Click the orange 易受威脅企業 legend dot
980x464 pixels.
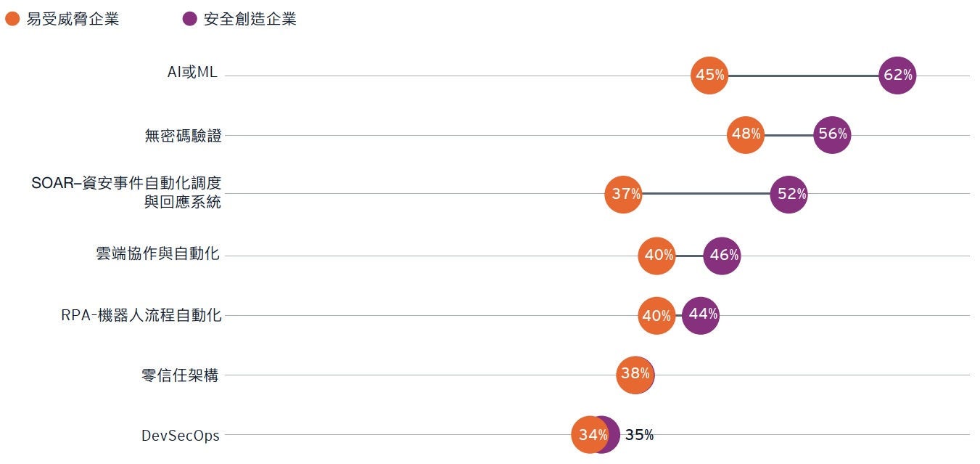tap(12, 20)
